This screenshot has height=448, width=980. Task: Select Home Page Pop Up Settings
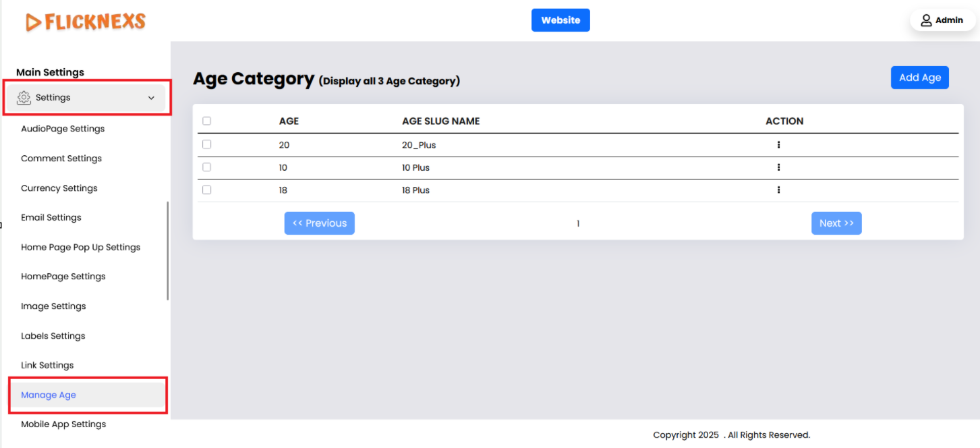[81, 247]
